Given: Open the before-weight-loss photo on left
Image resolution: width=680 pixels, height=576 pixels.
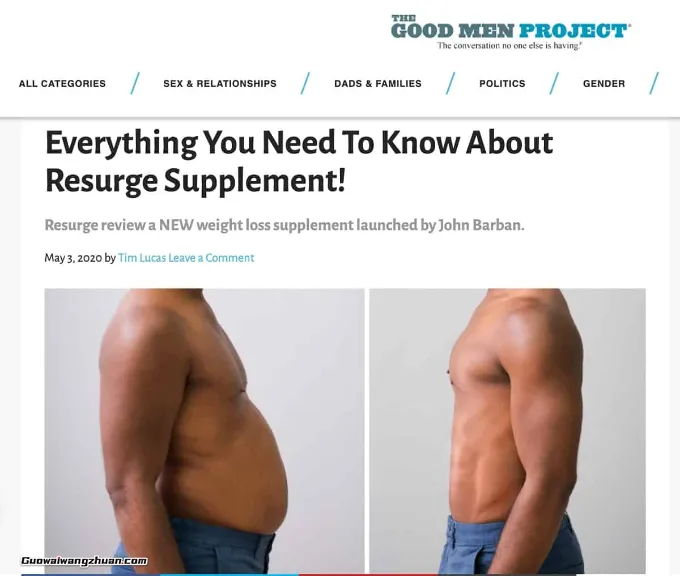Looking at the screenshot, I should pyautogui.click(x=204, y=431).
